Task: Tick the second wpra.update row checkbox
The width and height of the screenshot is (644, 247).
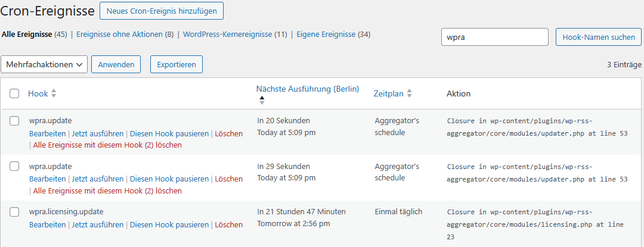Action: (14, 167)
